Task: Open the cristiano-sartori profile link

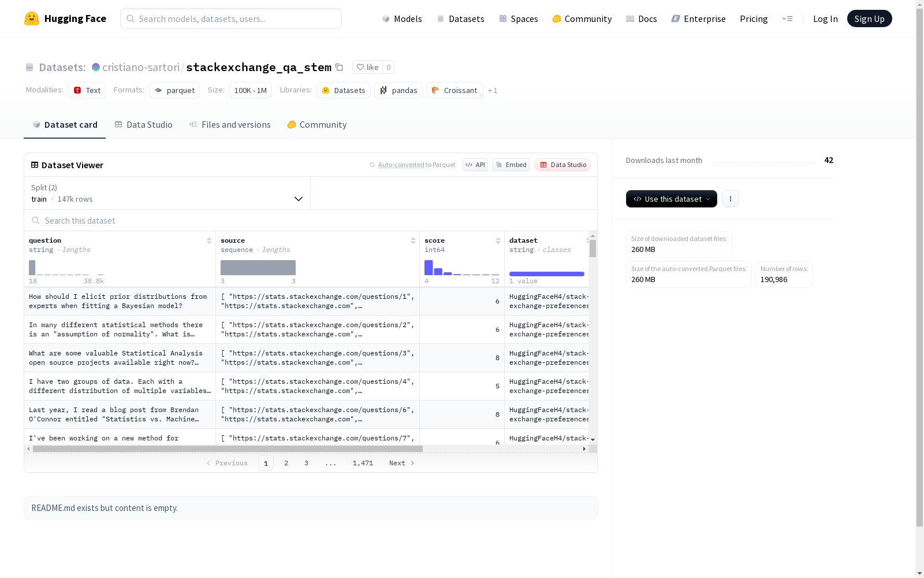Action: pyautogui.click(x=141, y=67)
